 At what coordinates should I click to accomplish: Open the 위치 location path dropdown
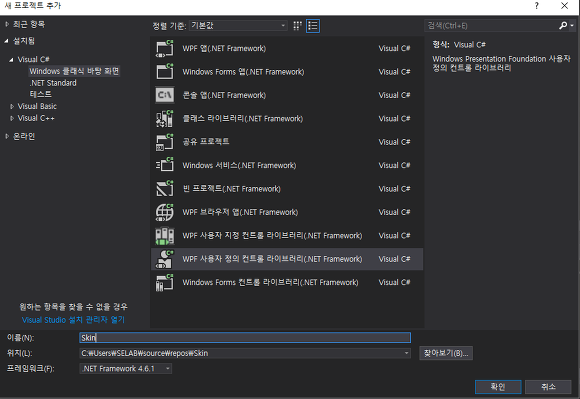coord(407,353)
